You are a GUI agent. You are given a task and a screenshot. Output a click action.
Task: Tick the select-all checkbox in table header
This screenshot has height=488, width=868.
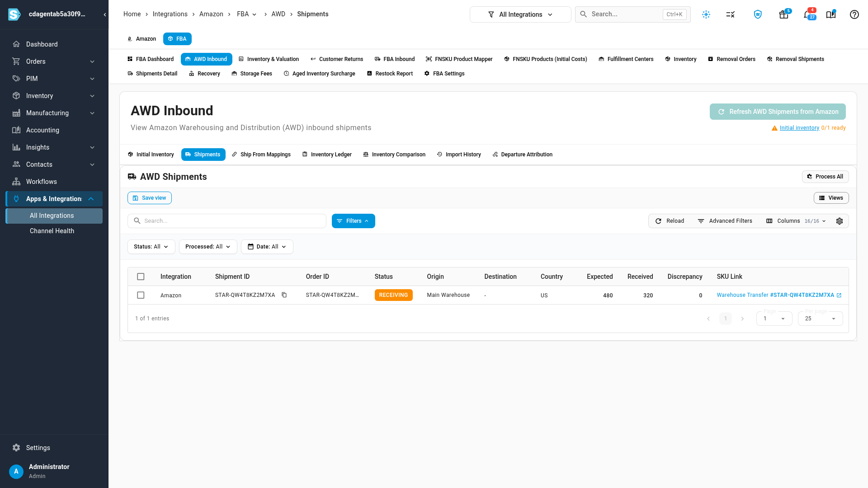[x=141, y=277]
